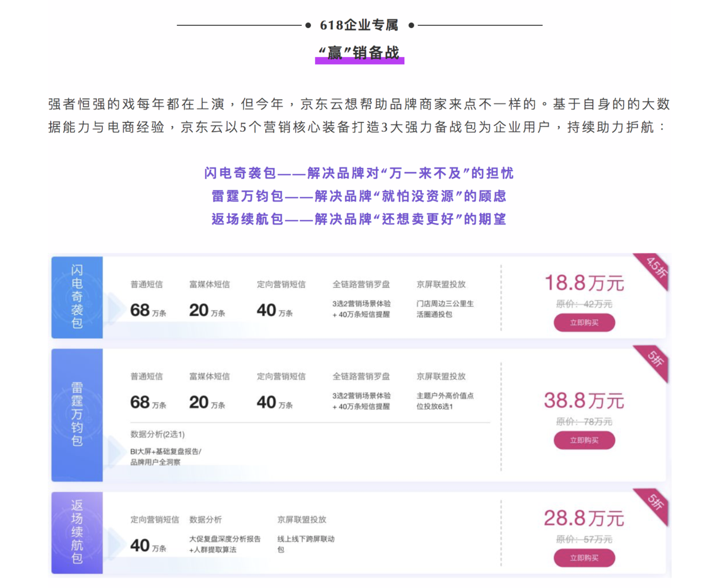This screenshot has width=714, height=588.
Task: Select the 返场续航包 purple side label
Action: 77,532
